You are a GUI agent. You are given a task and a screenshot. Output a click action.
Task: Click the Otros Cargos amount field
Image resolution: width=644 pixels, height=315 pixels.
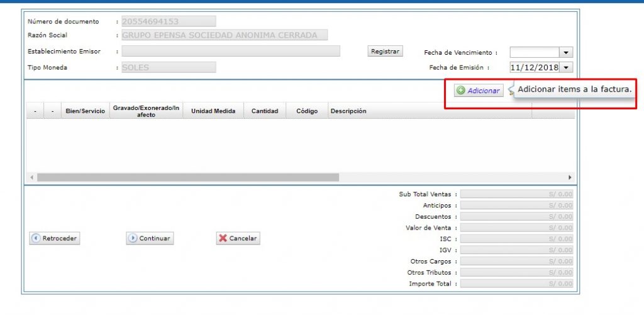click(x=516, y=261)
